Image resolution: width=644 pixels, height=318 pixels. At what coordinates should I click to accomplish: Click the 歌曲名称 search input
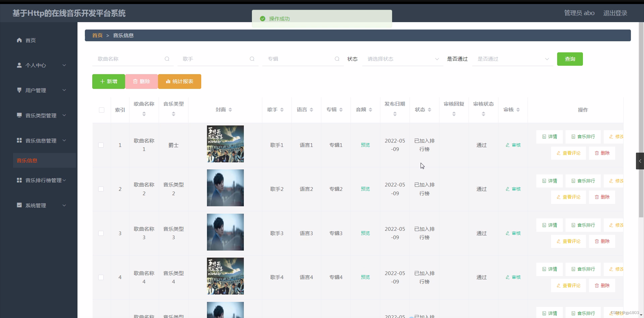133,59
